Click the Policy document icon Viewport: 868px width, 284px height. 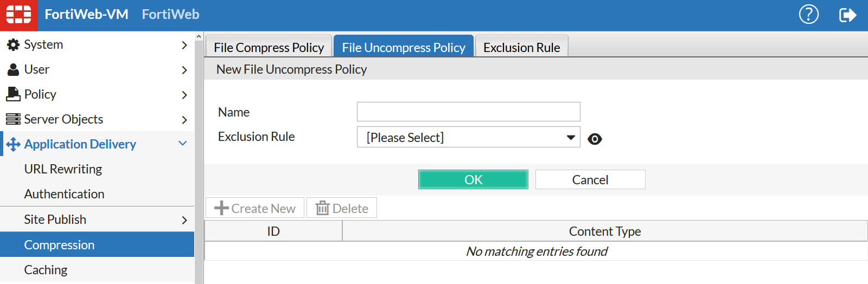click(x=13, y=94)
